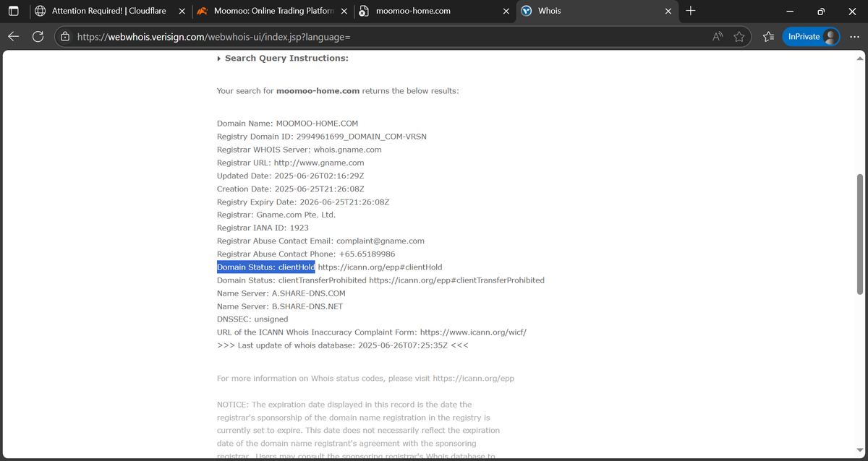Click the NOTICE expiration date paragraph

pyautogui.click(x=358, y=431)
